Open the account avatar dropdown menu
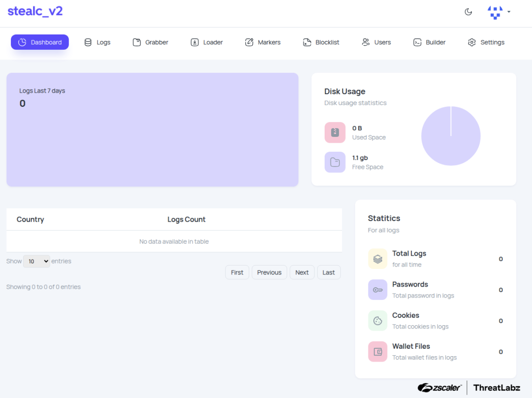This screenshot has width=532, height=398. [495, 12]
